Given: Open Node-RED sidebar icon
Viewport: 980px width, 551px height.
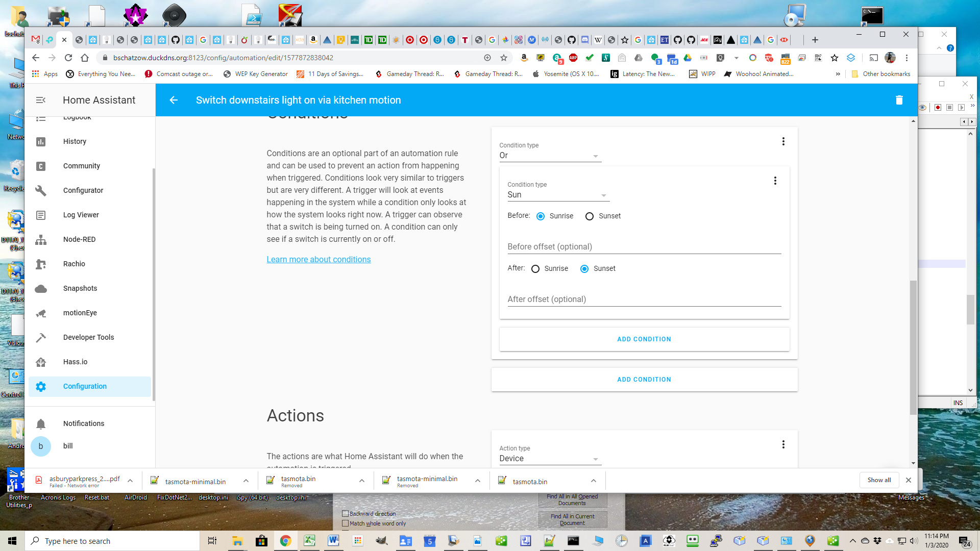Looking at the screenshot, I should (x=41, y=239).
